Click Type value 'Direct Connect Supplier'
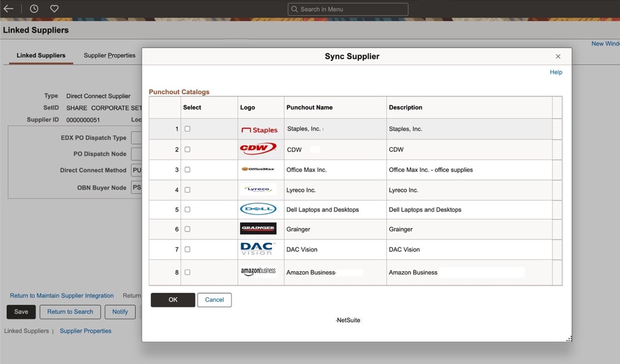This screenshot has width=620, height=364. (x=98, y=96)
